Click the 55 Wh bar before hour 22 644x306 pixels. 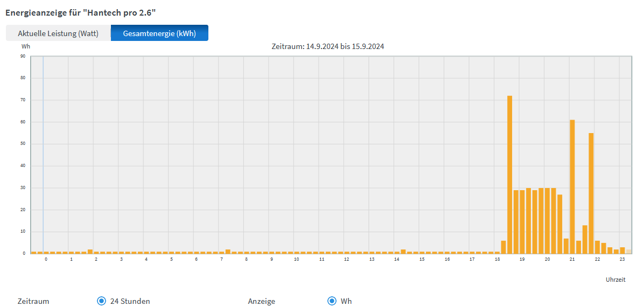591,193
